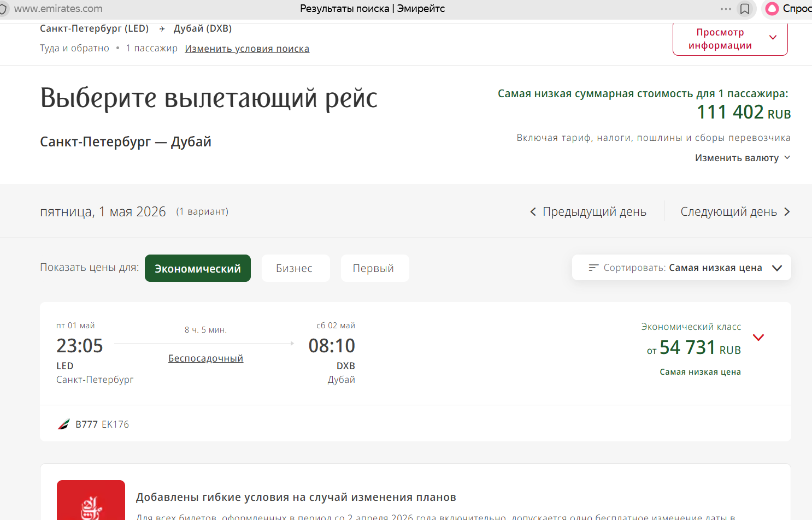Expand the economy fare red chevron
This screenshot has width=812, height=520.
pyautogui.click(x=758, y=338)
